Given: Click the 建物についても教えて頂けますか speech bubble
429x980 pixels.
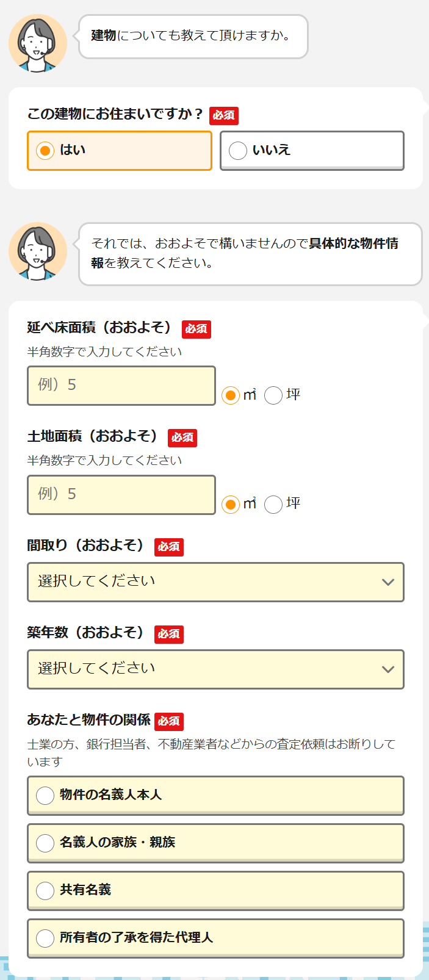Looking at the screenshot, I should [x=193, y=36].
